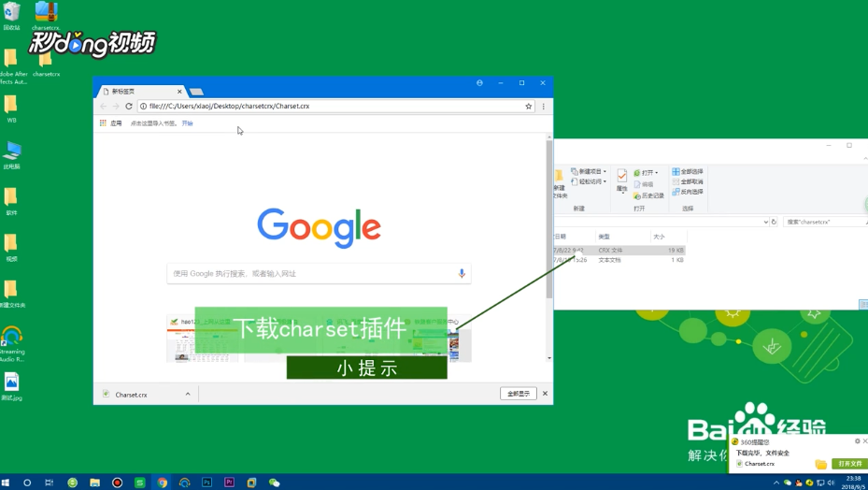The height and width of the screenshot is (490, 868).
Task: Select the charsetcrx zip archive on desktop
Action: tap(46, 16)
